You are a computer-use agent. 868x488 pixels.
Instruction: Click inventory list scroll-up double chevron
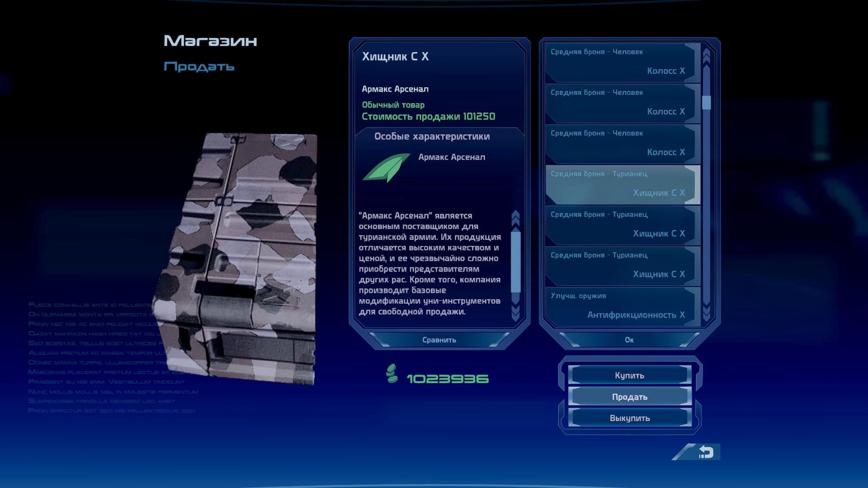tap(706, 56)
